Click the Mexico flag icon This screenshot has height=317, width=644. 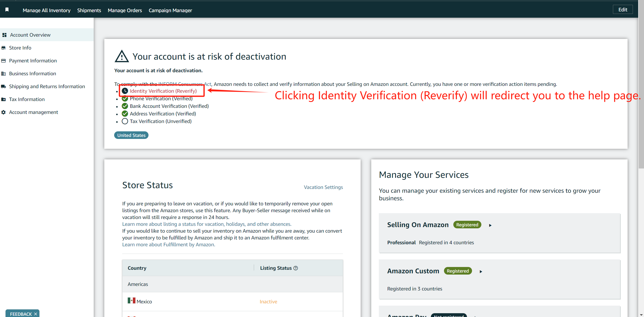tap(131, 300)
